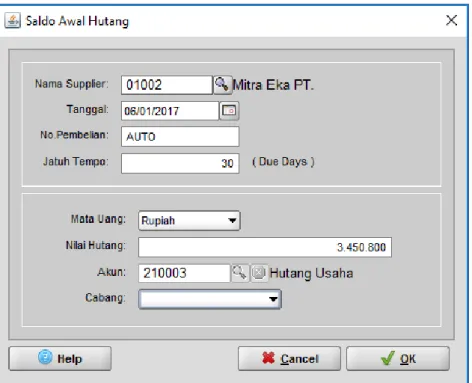This screenshot has width=472, height=383.
Task: Click the No.Pembelian label
Action: pos(74,135)
